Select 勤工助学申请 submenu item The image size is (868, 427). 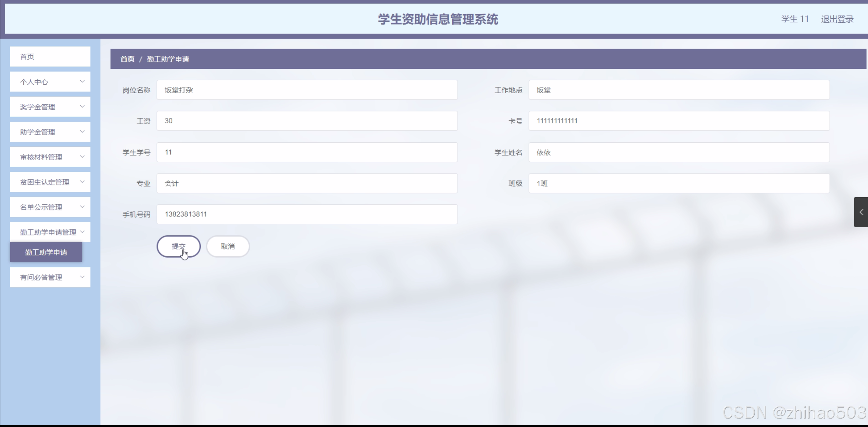[46, 252]
